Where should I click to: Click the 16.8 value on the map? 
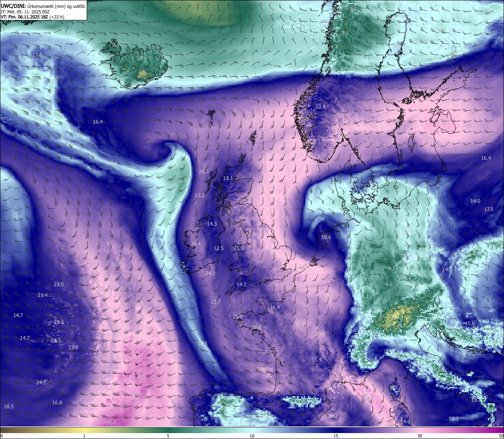[57, 403]
